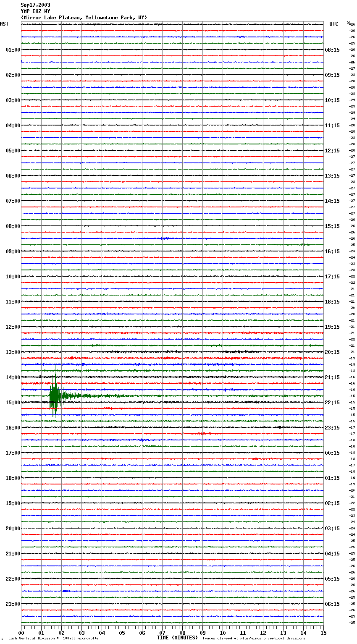Image resolution: width=357 pixels, height=644 pixels.
Task: Click the 08:15 UTC time label
Action: (332, 50)
